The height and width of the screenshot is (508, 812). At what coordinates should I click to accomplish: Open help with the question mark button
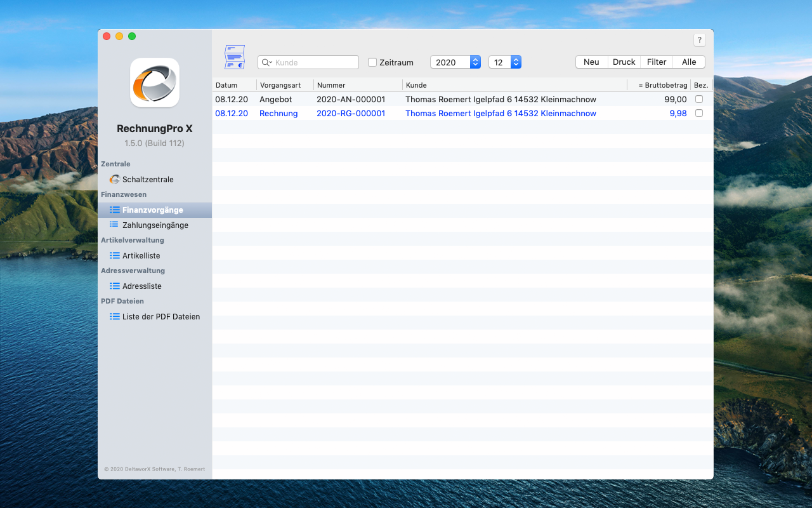[x=699, y=40]
